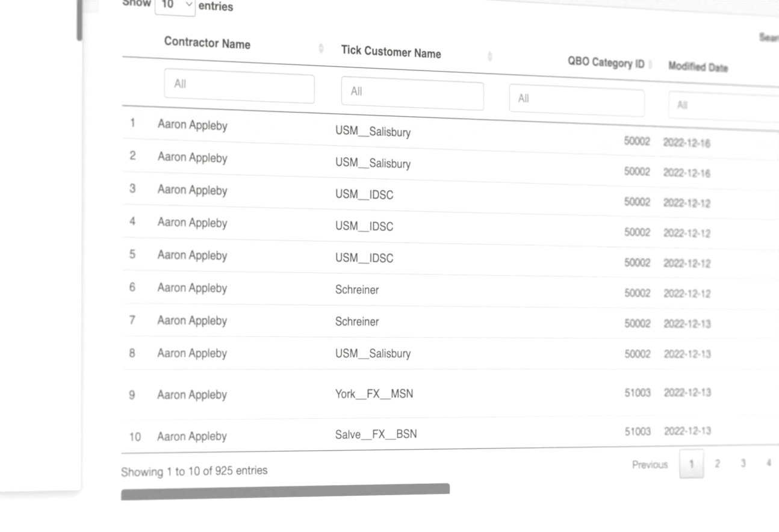Select the current page 1 button

pyautogui.click(x=691, y=464)
